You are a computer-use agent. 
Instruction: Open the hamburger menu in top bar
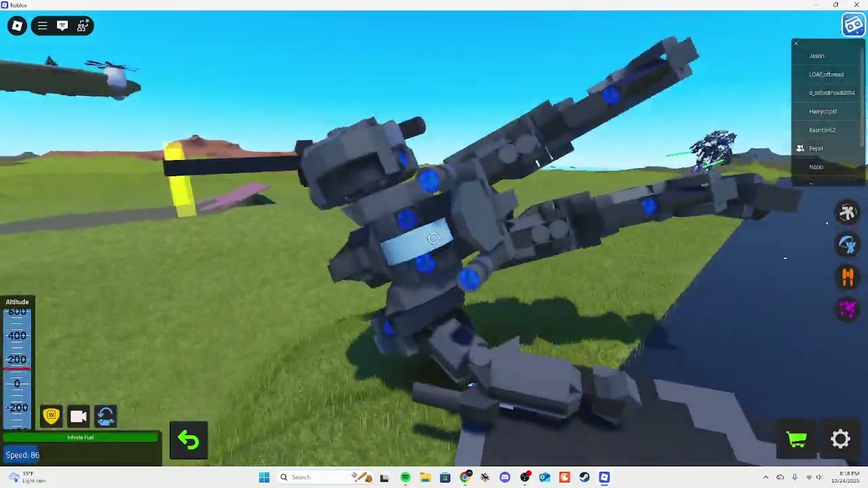42,26
